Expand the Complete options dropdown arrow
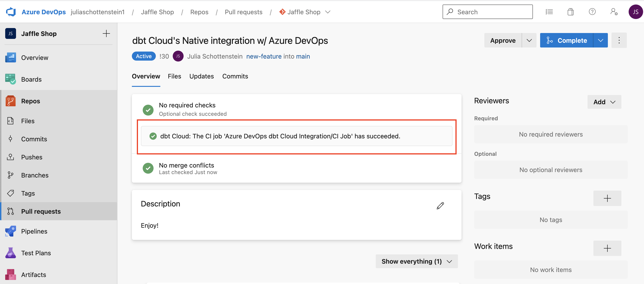Viewport: 644px width, 284px height. [600, 40]
